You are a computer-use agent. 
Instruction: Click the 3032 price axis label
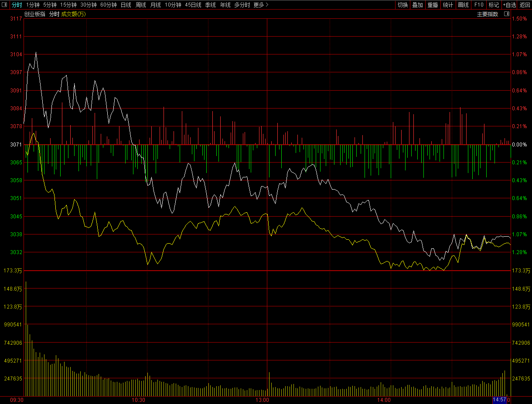[x=16, y=252]
